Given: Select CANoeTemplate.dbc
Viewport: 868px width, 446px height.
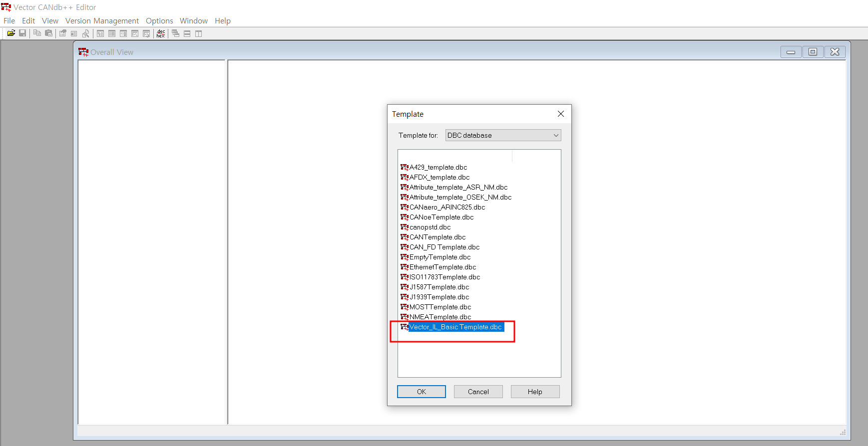Looking at the screenshot, I should point(441,217).
